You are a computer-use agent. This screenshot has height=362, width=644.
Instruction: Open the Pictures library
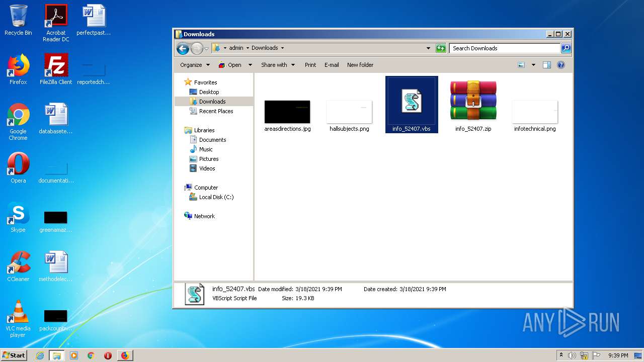click(208, 159)
